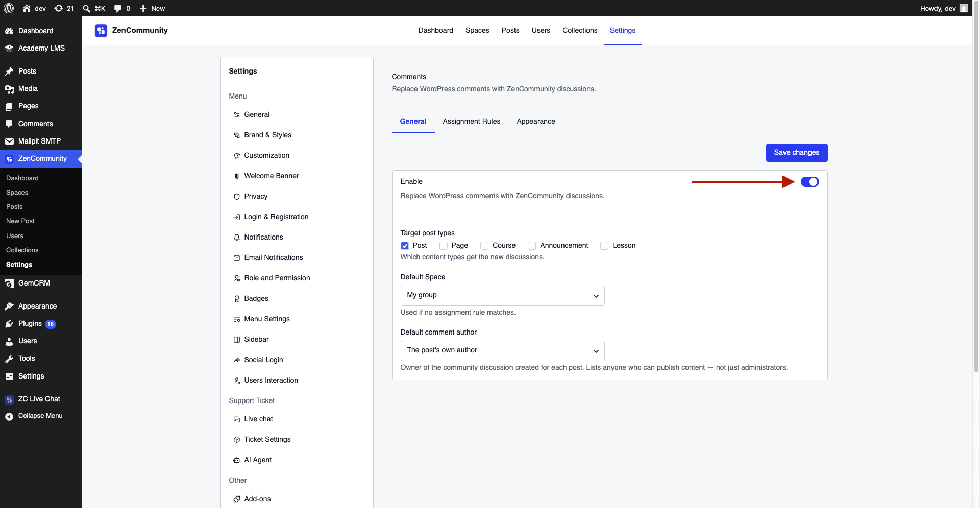Open the Default comment author dropdown
980x520 pixels.
coord(502,351)
